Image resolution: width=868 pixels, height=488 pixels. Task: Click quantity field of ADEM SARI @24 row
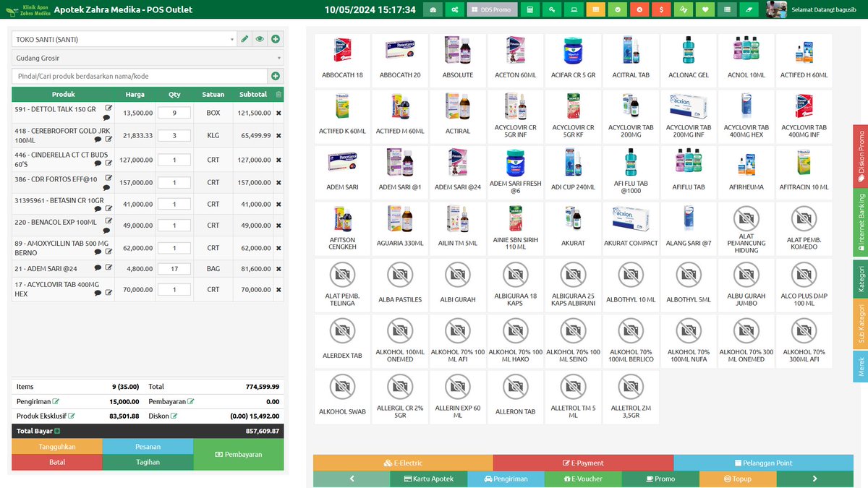[174, 269]
